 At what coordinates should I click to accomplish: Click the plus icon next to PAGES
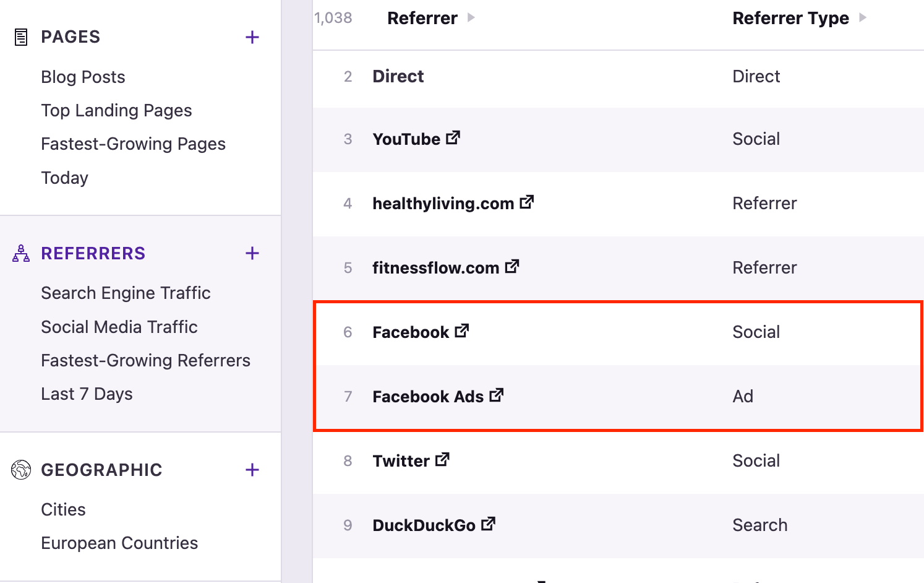[252, 37]
